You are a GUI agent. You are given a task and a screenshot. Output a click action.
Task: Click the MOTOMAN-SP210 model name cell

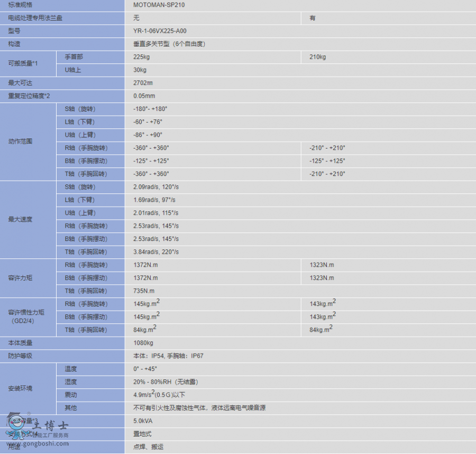[159, 5]
